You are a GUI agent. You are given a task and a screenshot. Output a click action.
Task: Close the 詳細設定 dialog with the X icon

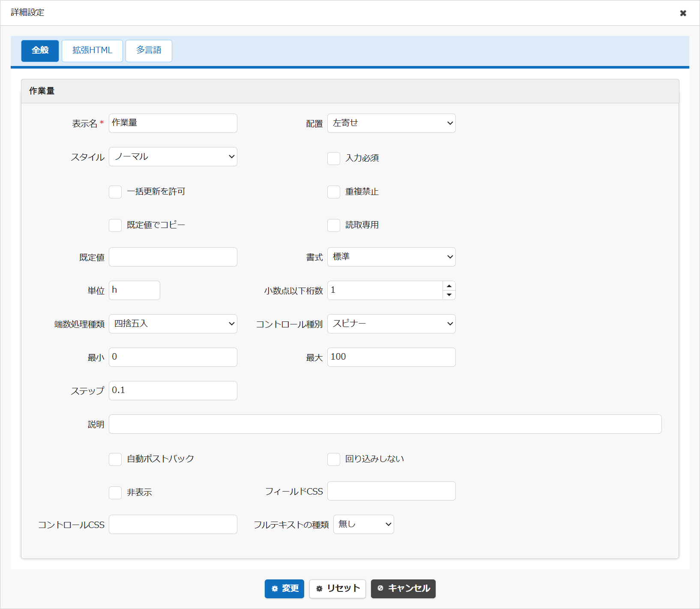[683, 13]
